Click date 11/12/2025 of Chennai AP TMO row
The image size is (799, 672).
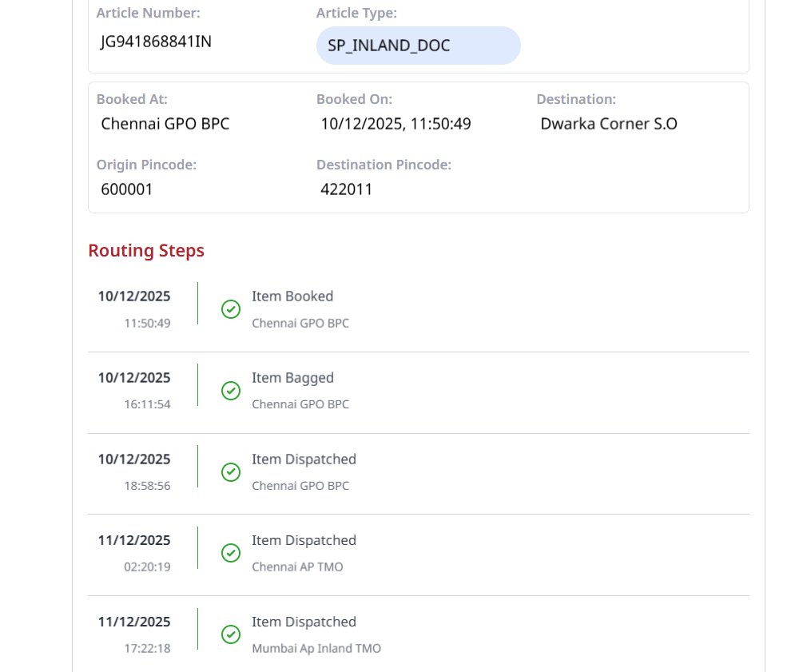[134, 540]
